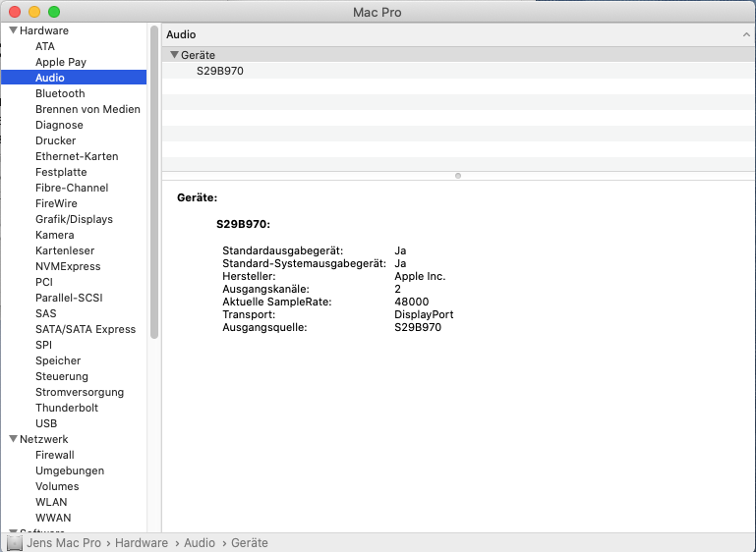The height and width of the screenshot is (552, 756).
Task: Click Audio in the path bar
Action: click(200, 543)
